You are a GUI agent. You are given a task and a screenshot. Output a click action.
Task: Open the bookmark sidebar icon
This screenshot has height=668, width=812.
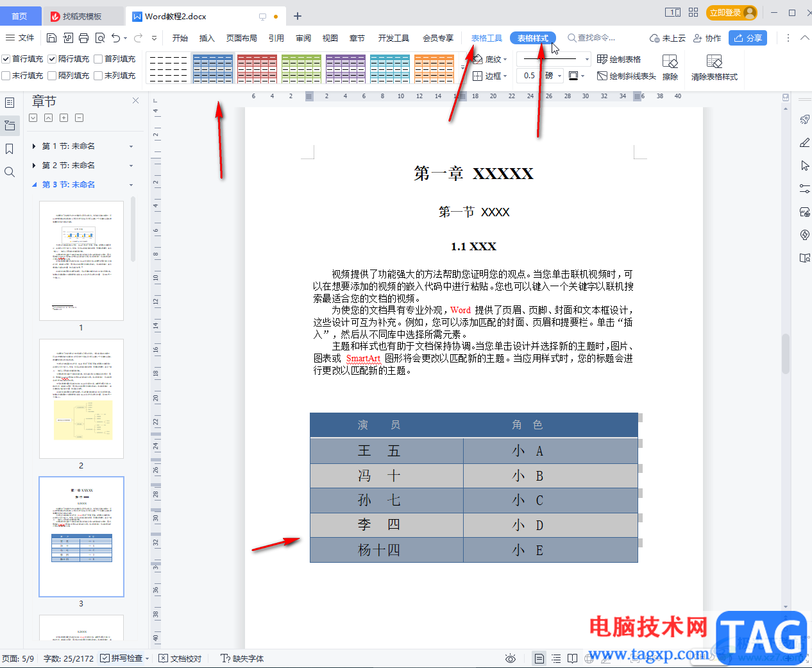(x=10, y=149)
